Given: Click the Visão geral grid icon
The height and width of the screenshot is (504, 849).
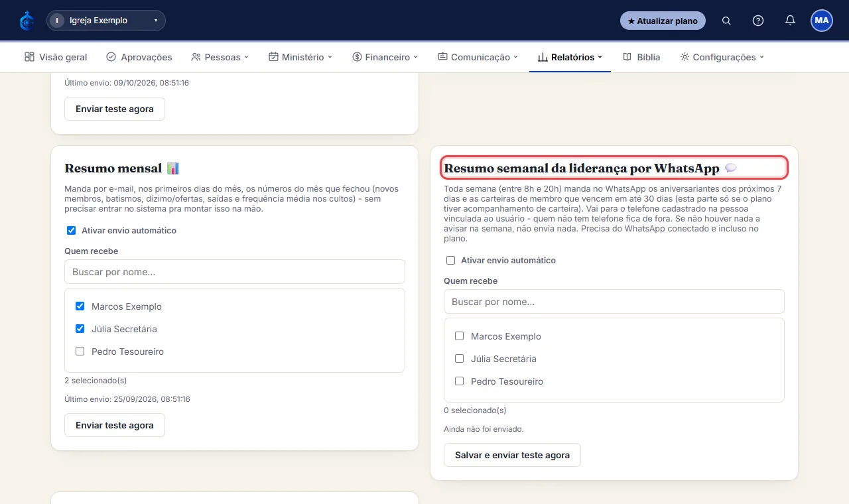Looking at the screenshot, I should pyautogui.click(x=29, y=57).
